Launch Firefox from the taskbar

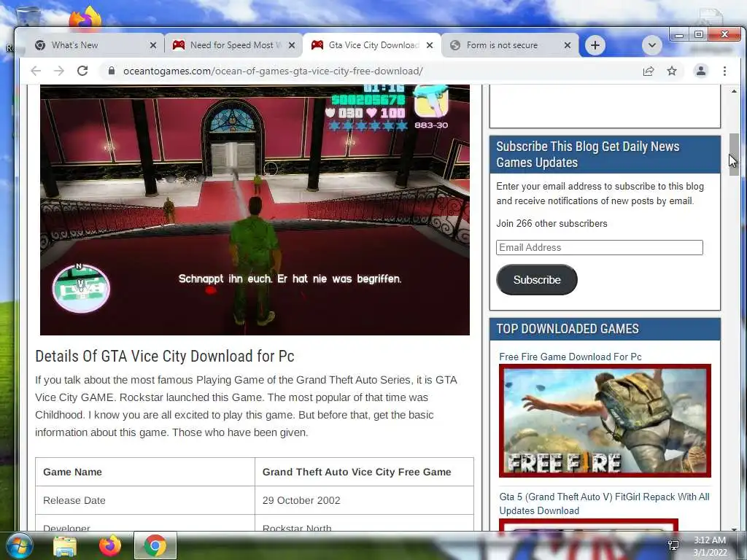110,545
